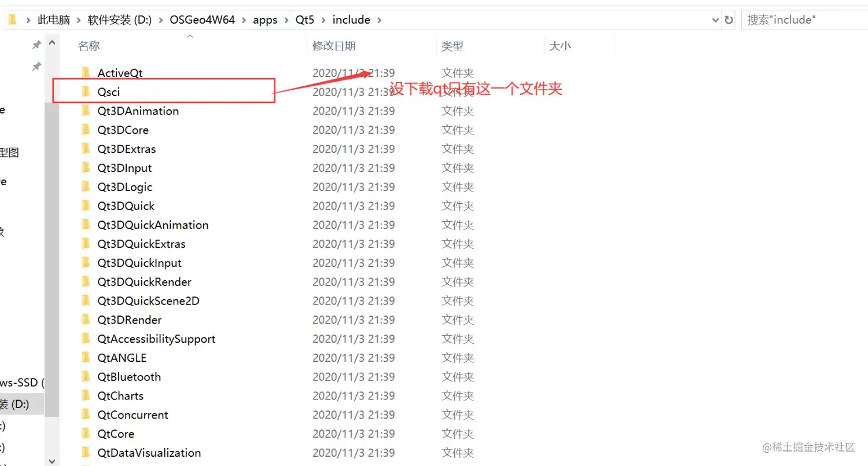Select the QtAccessibilitySupport folder name
The height and width of the screenshot is (466, 868).
point(156,339)
